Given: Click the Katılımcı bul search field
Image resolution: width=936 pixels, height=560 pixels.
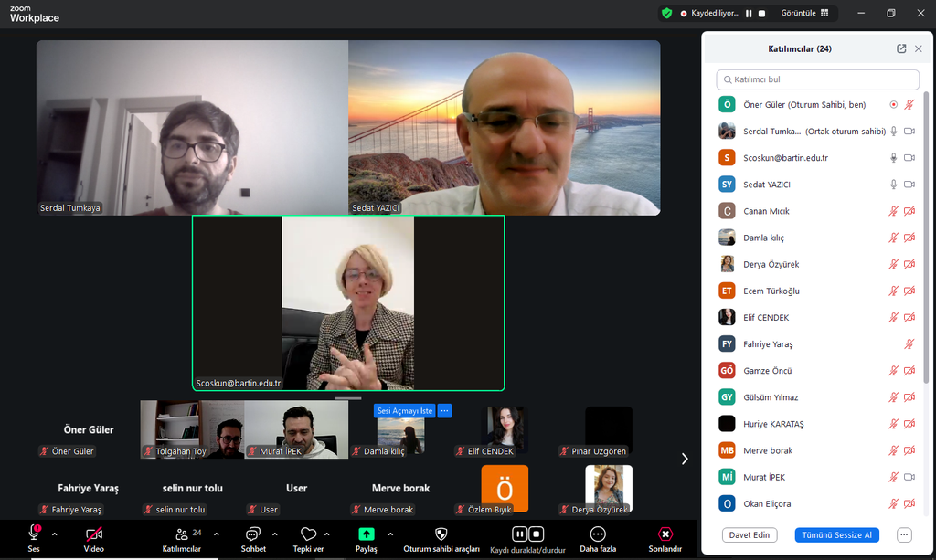Looking at the screenshot, I should coord(817,79).
